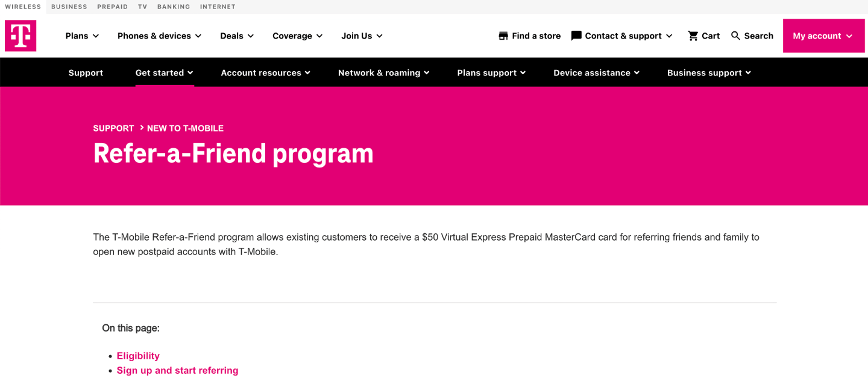Viewport: 868px width, 381px height.
Task: Select the Support tab in black bar
Action: pos(86,72)
